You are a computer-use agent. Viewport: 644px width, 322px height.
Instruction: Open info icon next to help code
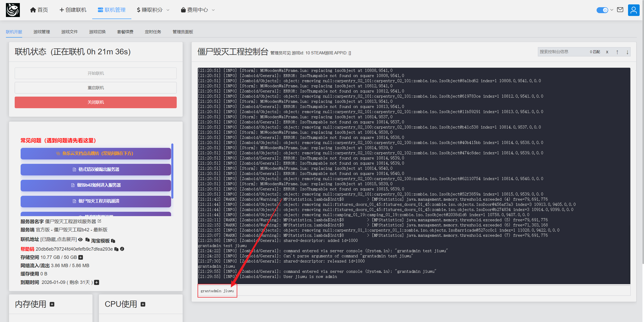(x=122, y=249)
